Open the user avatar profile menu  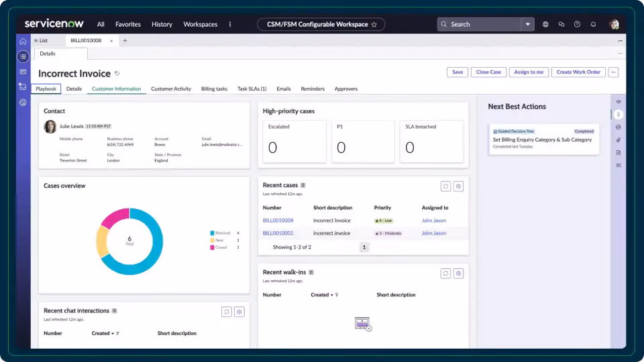[614, 24]
